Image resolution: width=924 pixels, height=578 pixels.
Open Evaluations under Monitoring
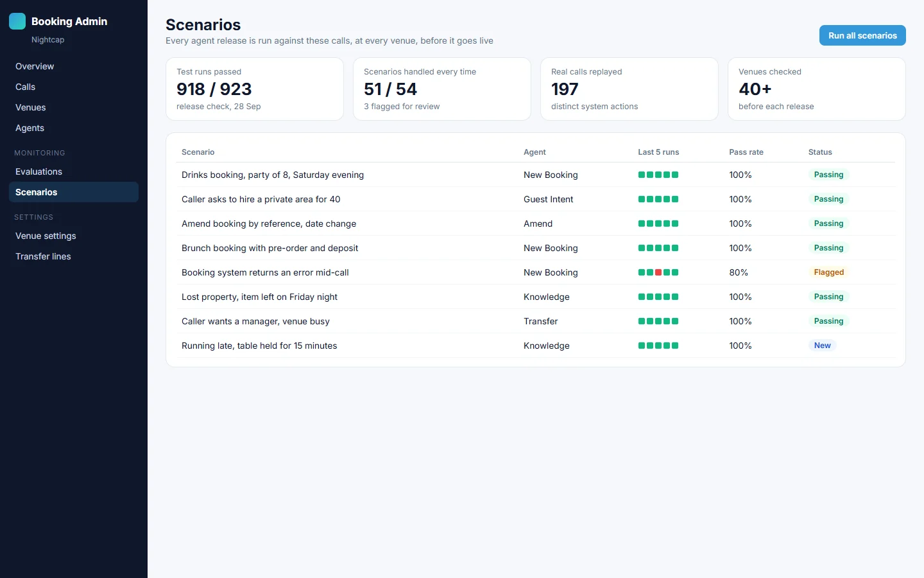[x=74, y=171]
